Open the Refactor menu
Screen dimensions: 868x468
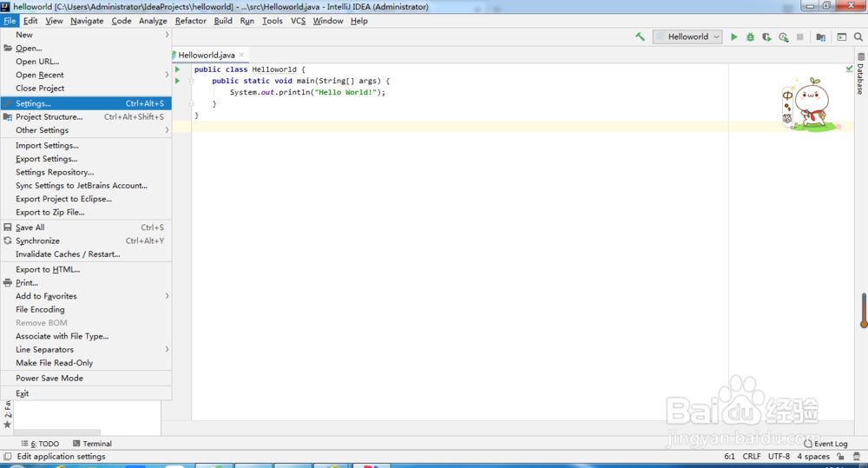pos(190,21)
